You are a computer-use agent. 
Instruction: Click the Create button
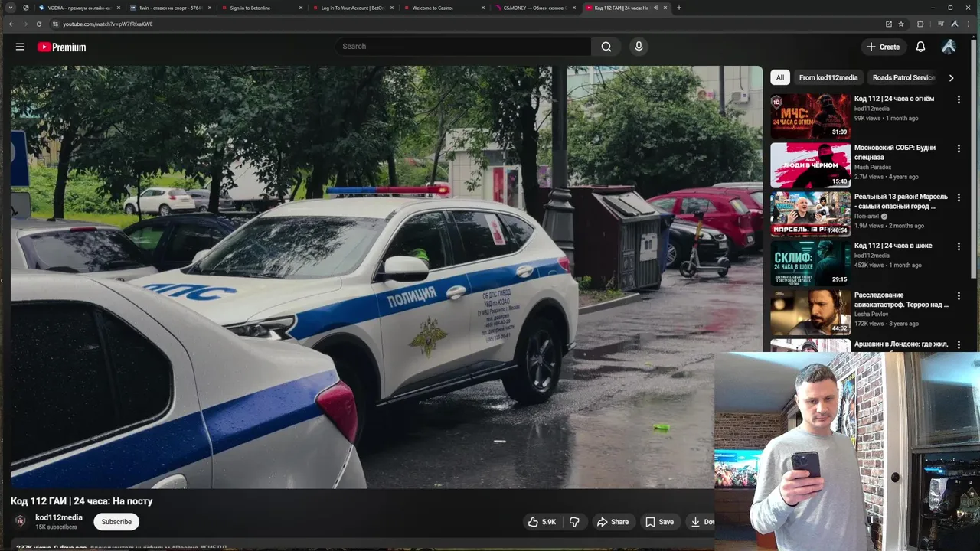[883, 47]
